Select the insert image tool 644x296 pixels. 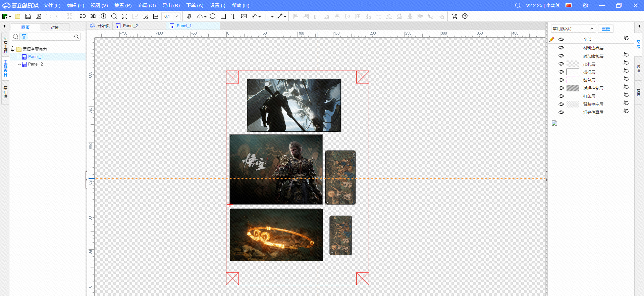244,16
